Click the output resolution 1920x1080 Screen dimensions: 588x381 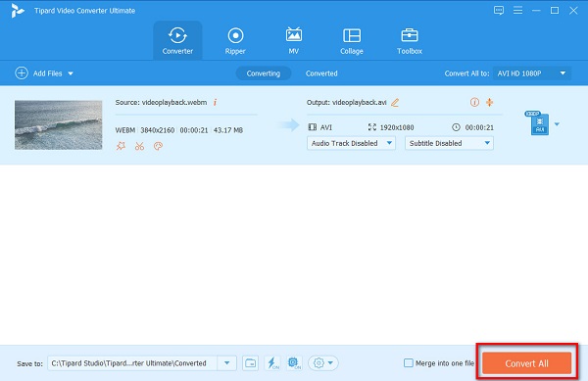point(397,127)
